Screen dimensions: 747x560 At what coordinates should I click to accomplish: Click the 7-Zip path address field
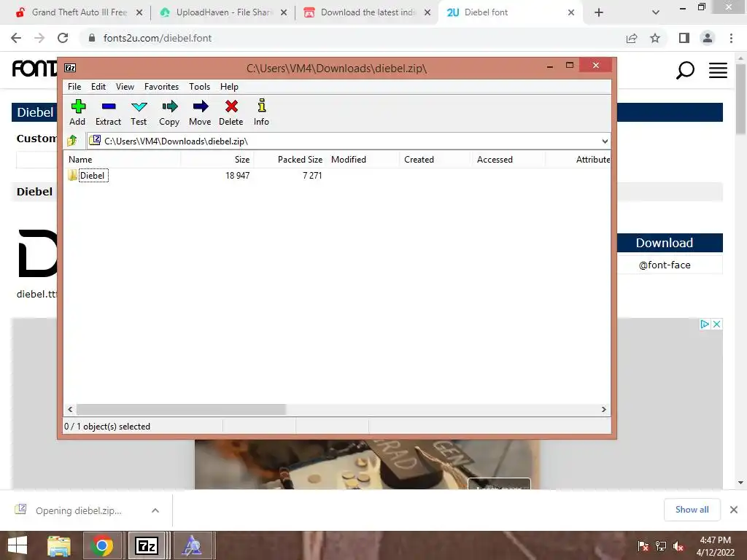[343, 141]
